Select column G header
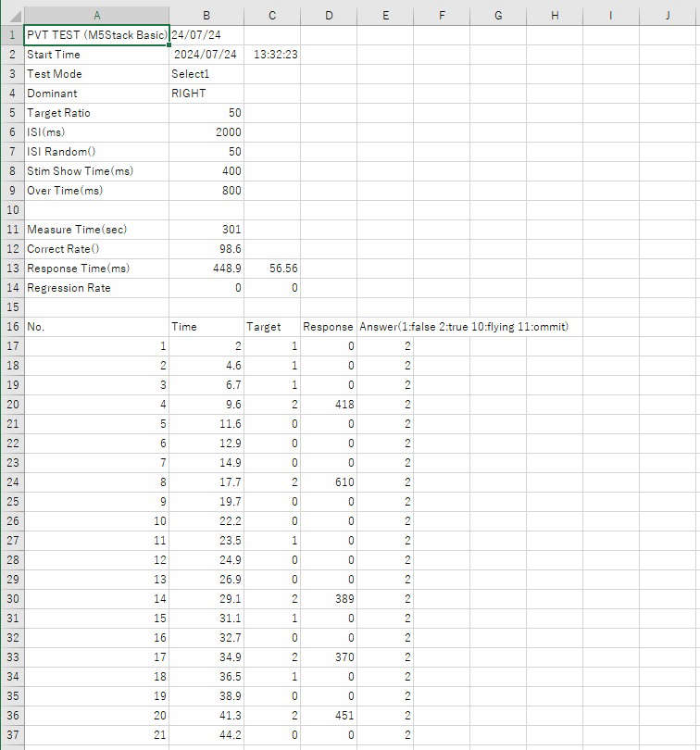Screen dimensions: 700x750 click(498, 16)
